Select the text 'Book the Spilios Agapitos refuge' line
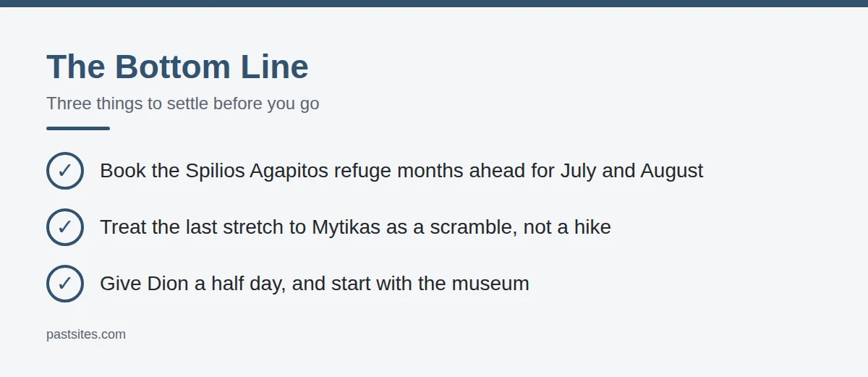Image resolution: width=868 pixels, height=377 pixels. [401, 171]
